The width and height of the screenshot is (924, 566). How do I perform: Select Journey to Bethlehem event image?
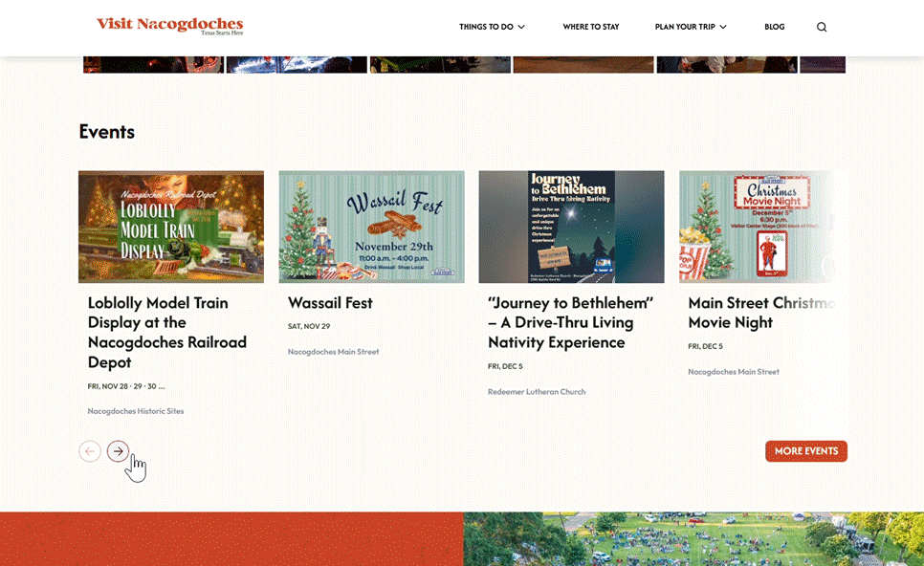pos(571,227)
